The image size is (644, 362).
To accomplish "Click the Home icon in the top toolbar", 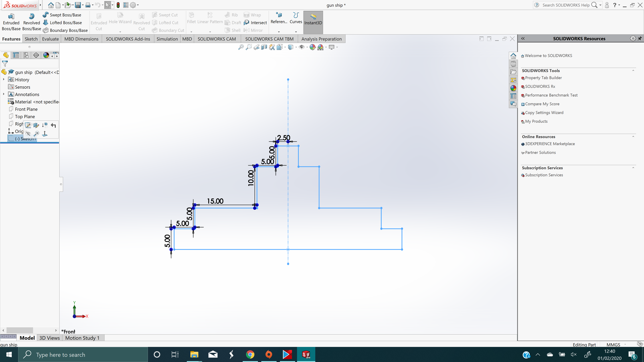I will click(x=51, y=5).
